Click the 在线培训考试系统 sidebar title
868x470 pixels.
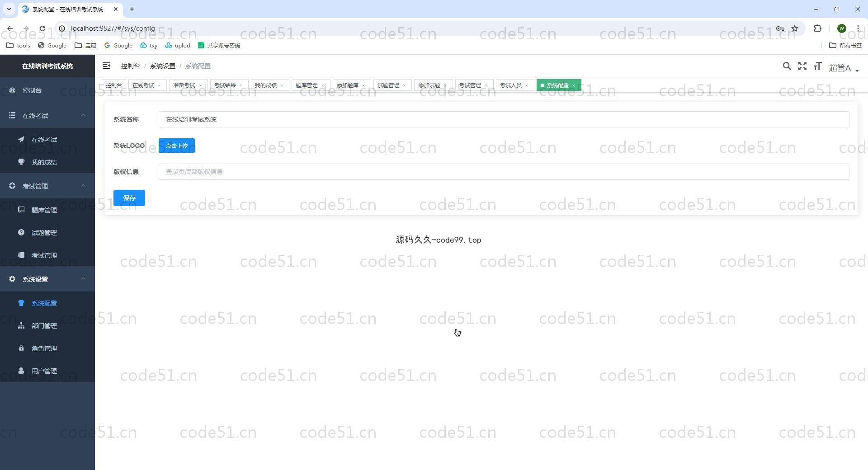[47, 66]
